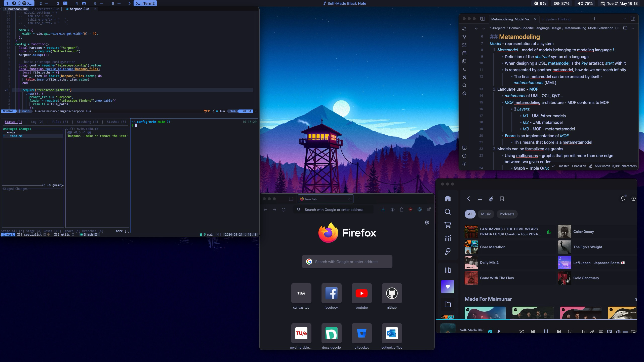The height and width of the screenshot is (362, 644).
Task: Open the graph view in Obsidian's ribbon
Action: click(x=464, y=37)
